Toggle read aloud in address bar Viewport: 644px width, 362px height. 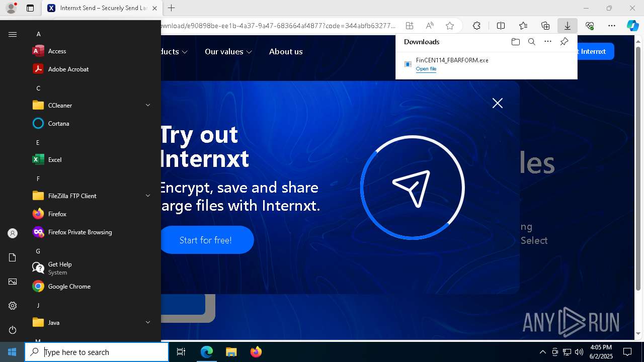pos(430,26)
